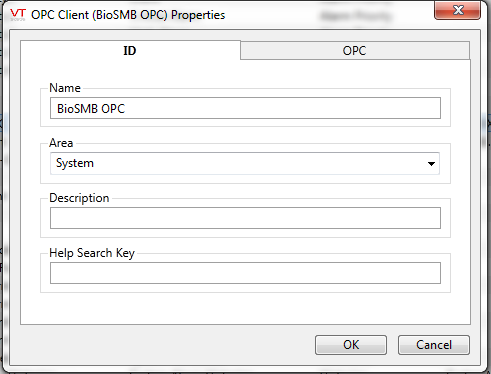Click the empty Description text field
491x374 pixels.
pos(245,218)
